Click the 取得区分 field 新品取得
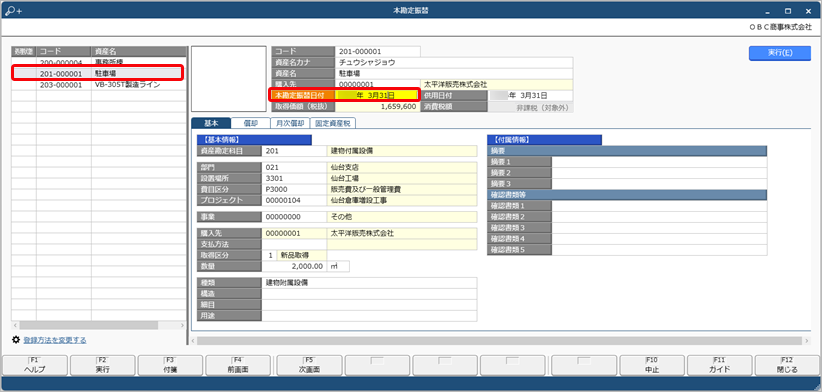This screenshot has width=822, height=392. click(301, 255)
